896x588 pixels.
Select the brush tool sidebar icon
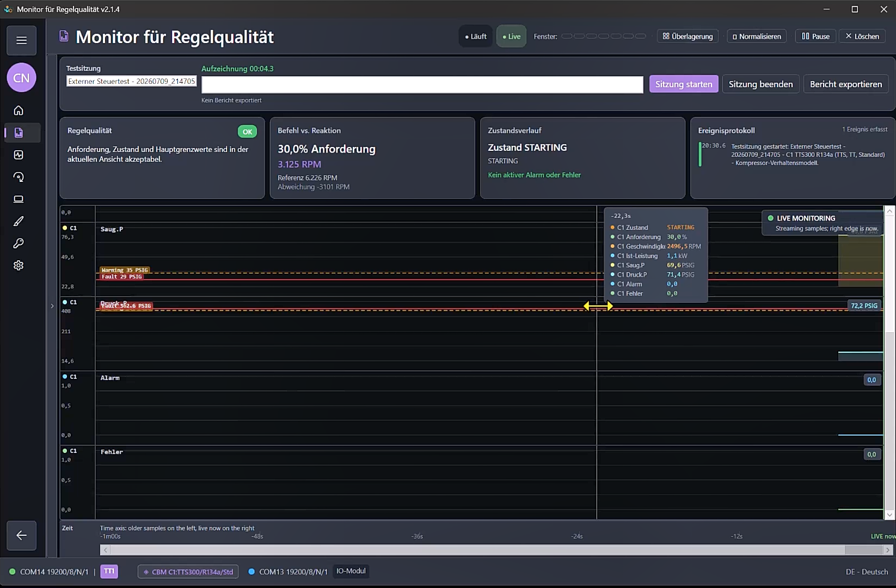click(19, 221)
